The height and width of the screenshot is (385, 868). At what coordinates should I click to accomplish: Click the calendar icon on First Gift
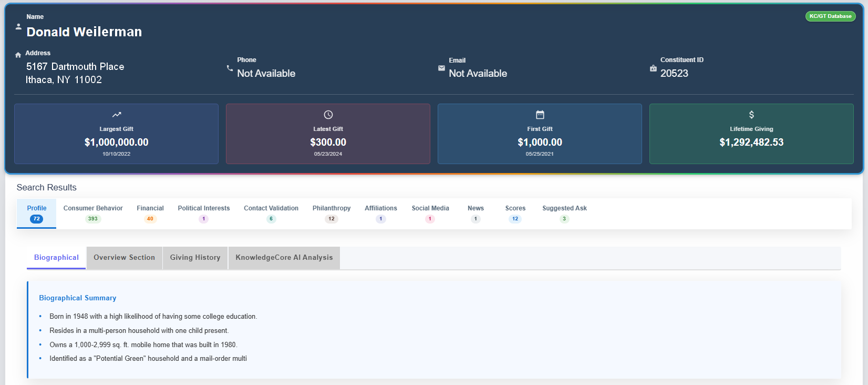[x=540, y=115]
